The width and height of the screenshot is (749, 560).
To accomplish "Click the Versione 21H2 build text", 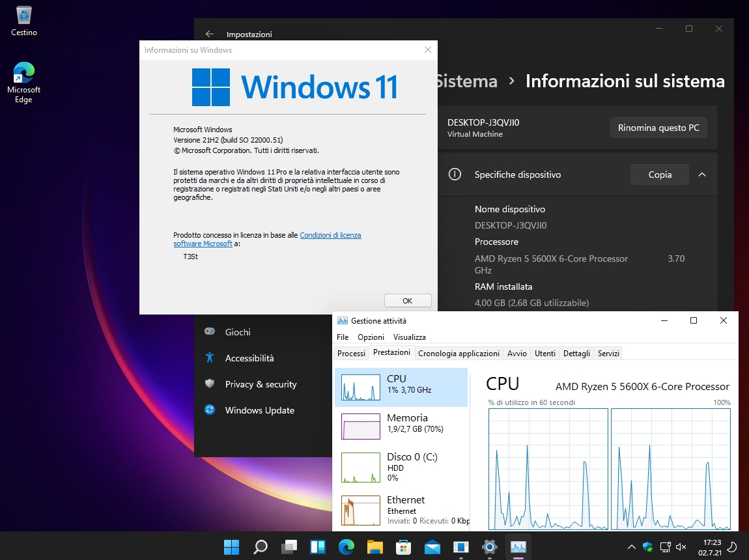I will tap(228, 140).
